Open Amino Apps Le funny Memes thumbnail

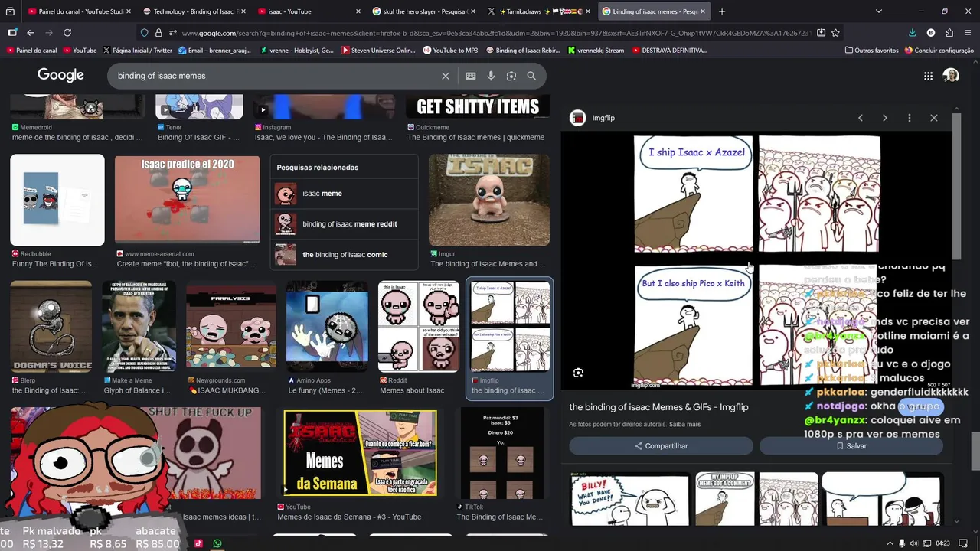327,326
